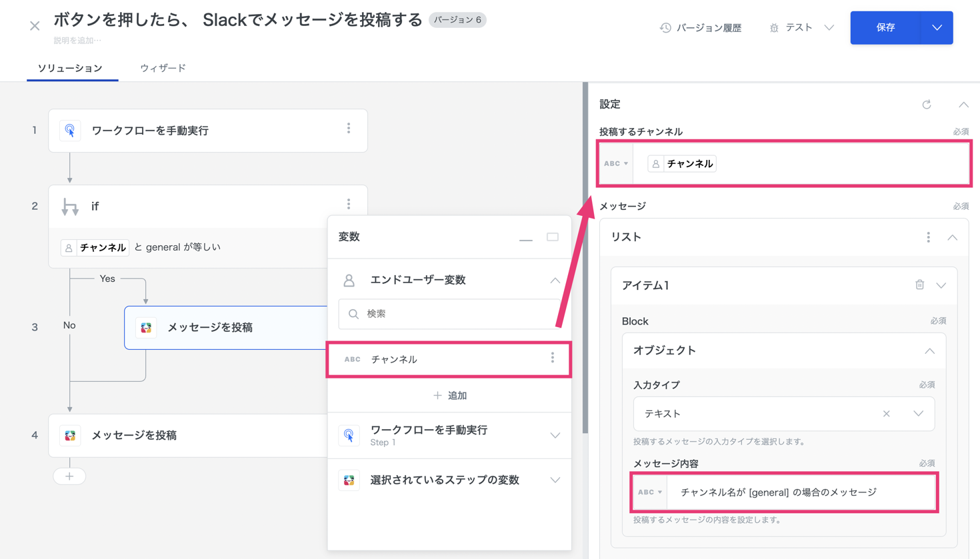Open the list options three-dot menu
This screenshot has height=559, width=980.
tap(928, 237)
